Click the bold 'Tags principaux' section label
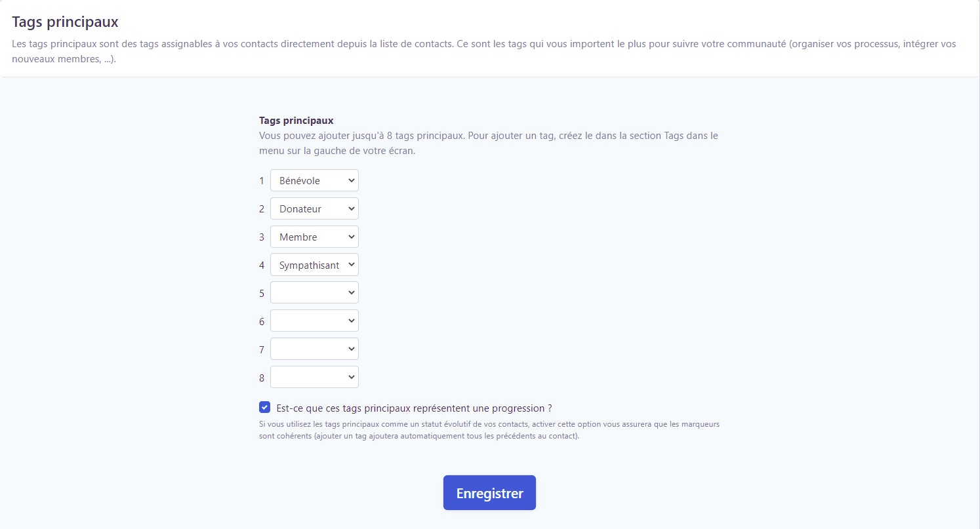Image resolution: width=980 pixels, height=529 pixels. (296, 121)
